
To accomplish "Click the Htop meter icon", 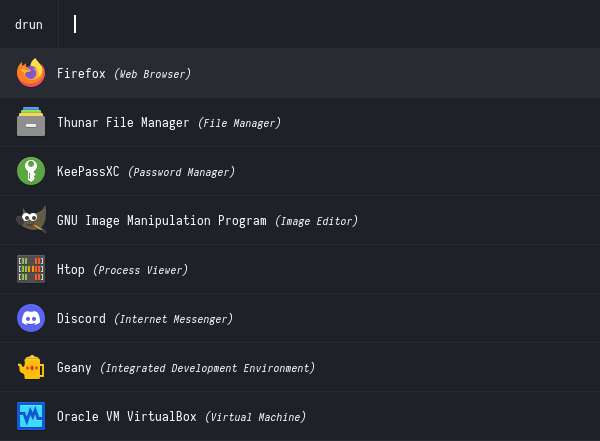I will [31, 269].
